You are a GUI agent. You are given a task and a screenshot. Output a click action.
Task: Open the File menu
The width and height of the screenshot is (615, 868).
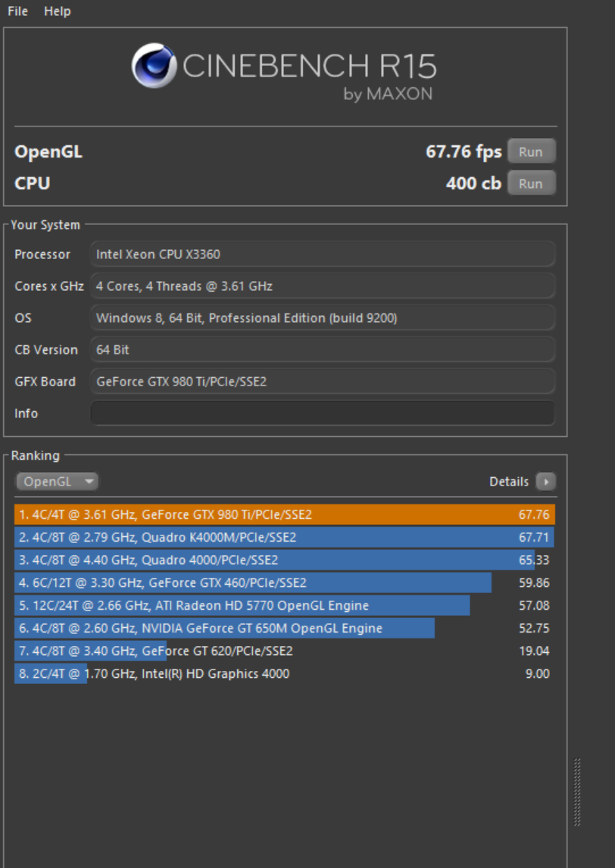17,11
